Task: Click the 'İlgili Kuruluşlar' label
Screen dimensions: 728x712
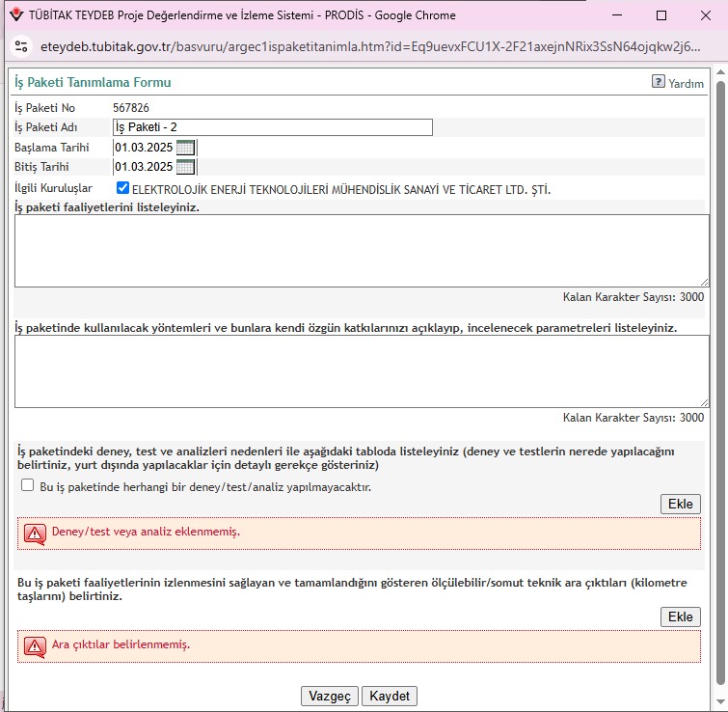Action: [x=53, y=188]
